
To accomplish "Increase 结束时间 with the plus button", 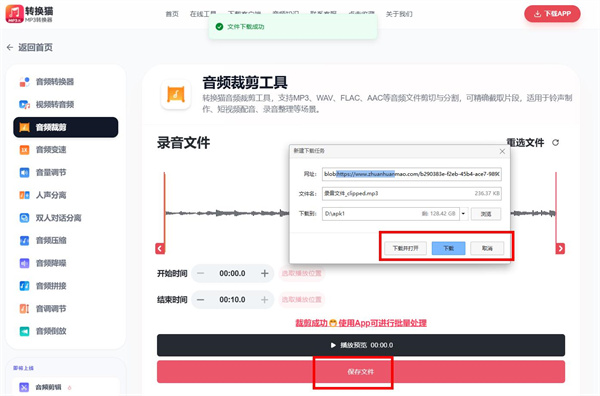I will [264, 300].
